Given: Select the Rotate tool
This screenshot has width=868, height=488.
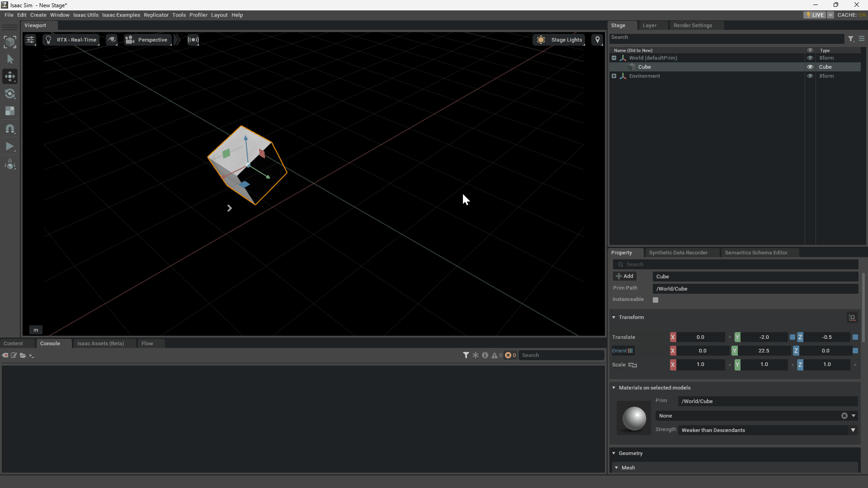Looking at the screenshot, I should (10, 94).
